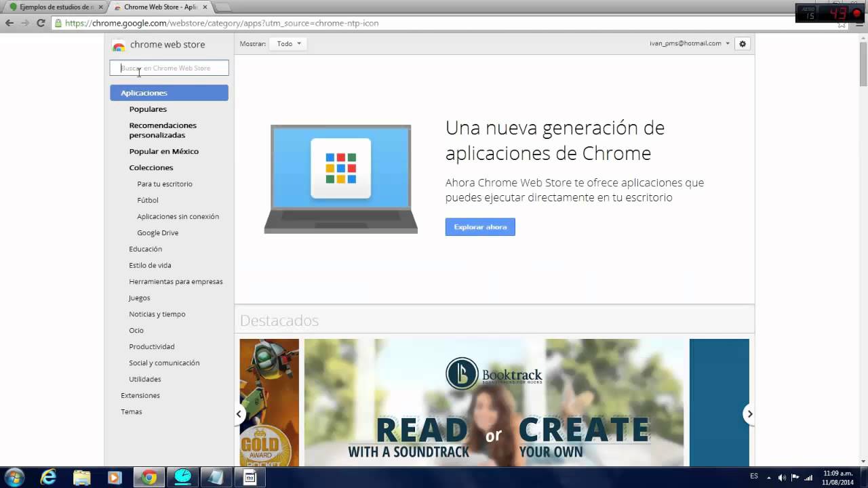Click the network signal tray icon

808,477
